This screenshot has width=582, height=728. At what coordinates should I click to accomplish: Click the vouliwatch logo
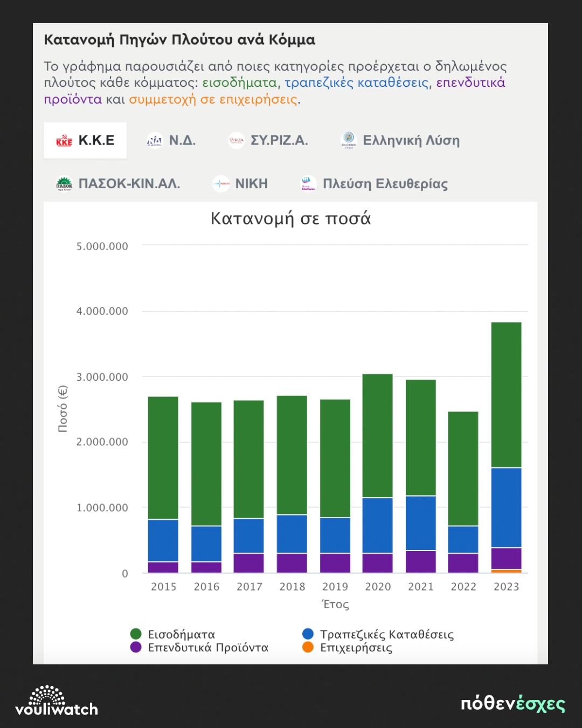click(x=57, y=701)
